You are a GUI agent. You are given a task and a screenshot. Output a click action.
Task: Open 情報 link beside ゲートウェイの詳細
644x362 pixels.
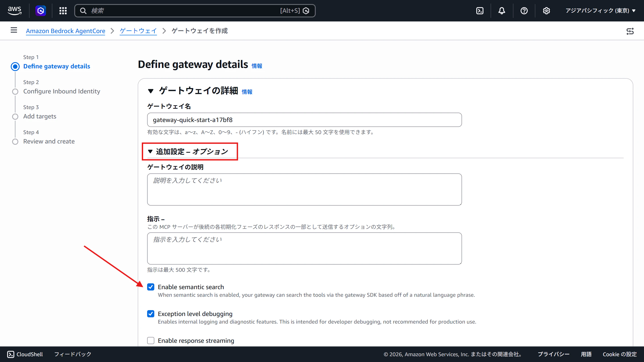(x=247, y=92)
